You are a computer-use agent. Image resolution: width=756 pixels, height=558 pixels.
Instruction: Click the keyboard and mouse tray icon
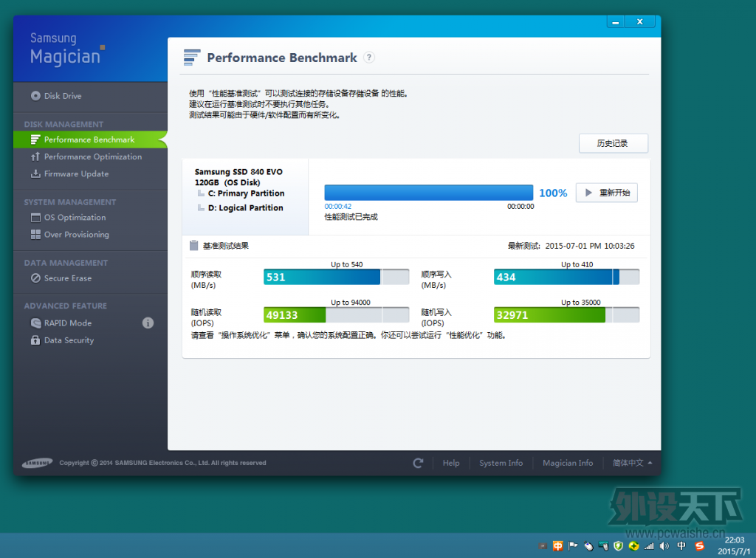pos(603,546)
